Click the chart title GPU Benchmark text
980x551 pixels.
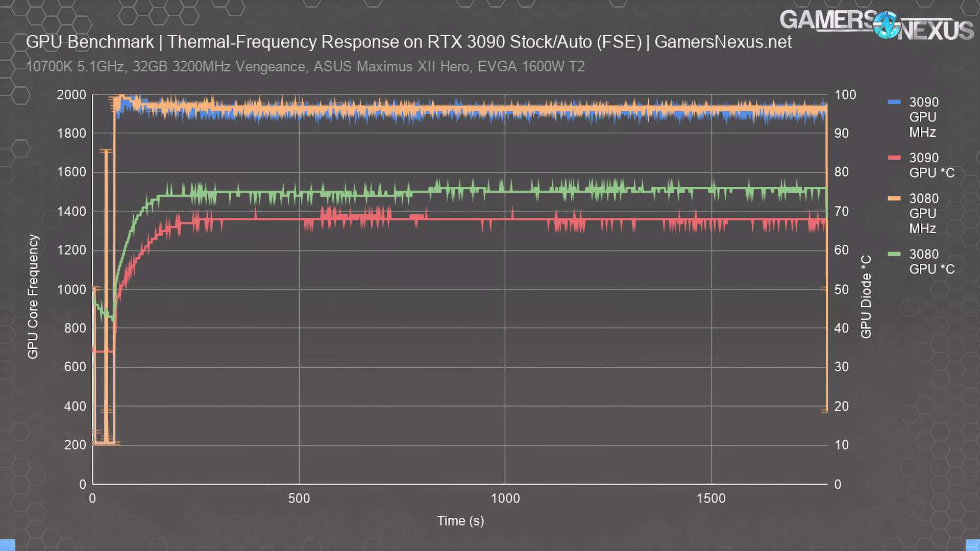coord(90,42)
